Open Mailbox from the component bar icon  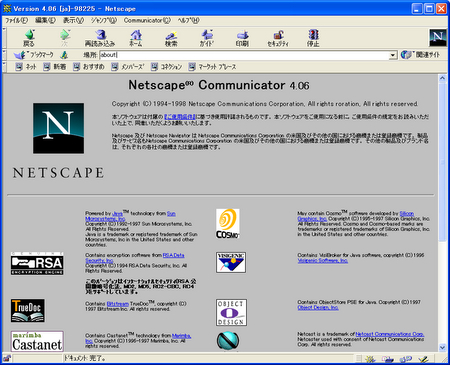(388, 359)
